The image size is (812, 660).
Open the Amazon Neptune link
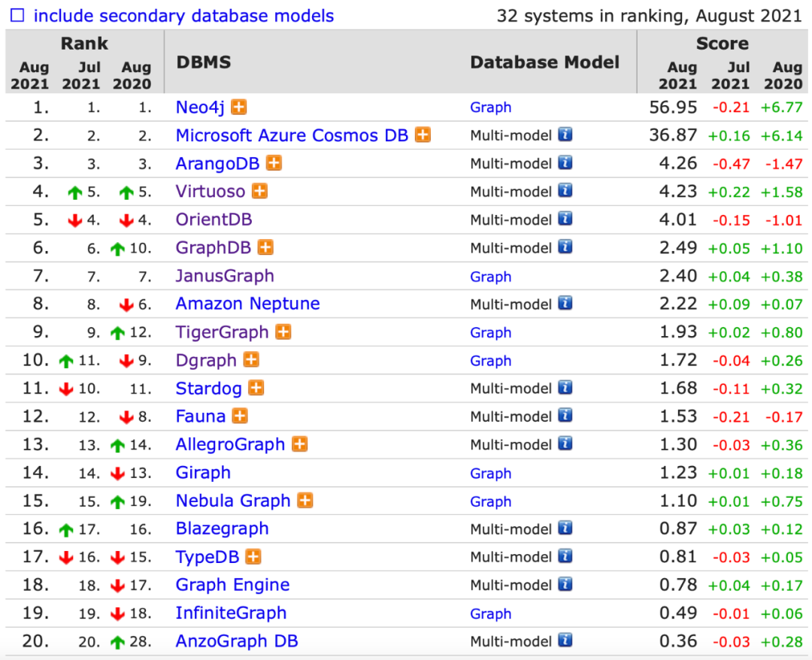[x=247, y=304]
